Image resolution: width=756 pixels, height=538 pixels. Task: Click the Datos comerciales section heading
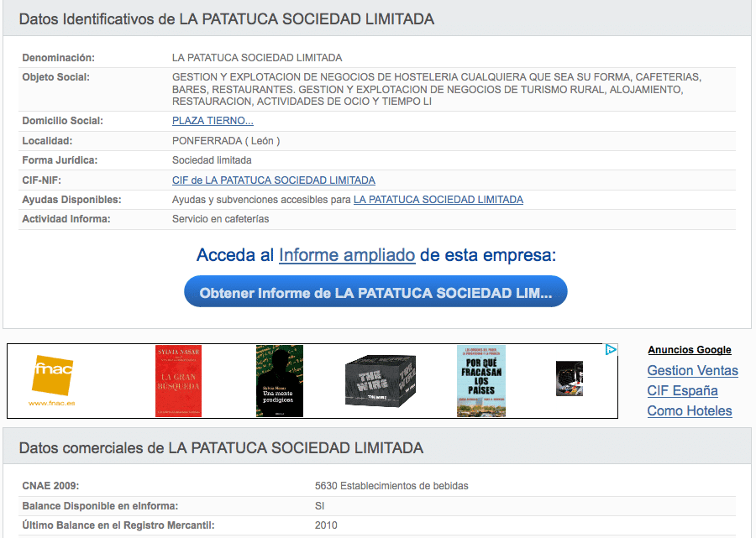click(221, 448)
